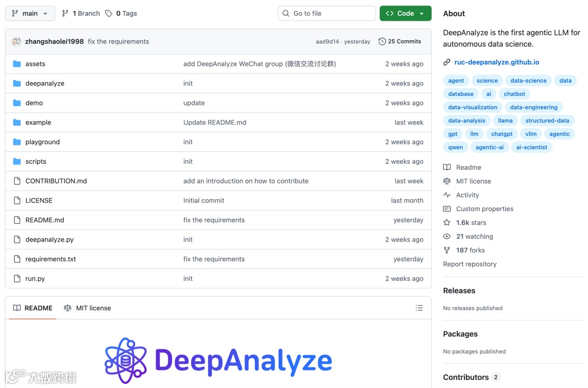Click the folder icon beside scripts
The width and height of the screenshot is (588, 388).
[17, 161]
